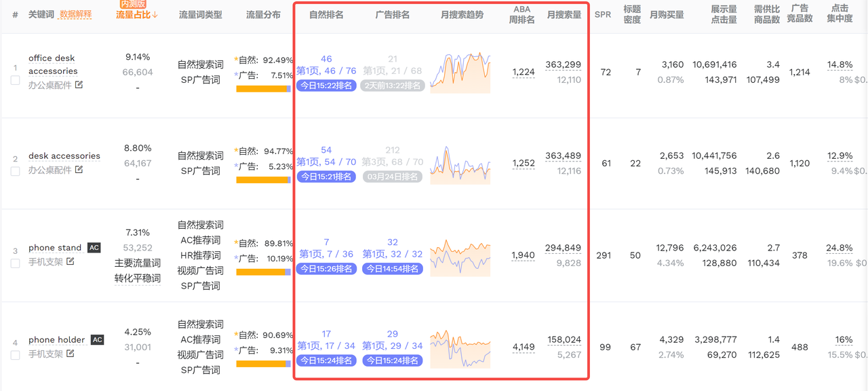Click the 关键词 column header
Viewport: 868px width, 391px height.
pos(41,14)
